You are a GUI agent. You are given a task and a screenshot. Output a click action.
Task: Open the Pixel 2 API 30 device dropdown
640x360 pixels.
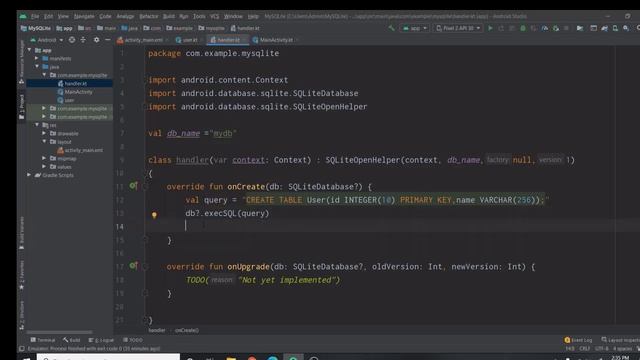pyautogui.click(x=458, y=28)
